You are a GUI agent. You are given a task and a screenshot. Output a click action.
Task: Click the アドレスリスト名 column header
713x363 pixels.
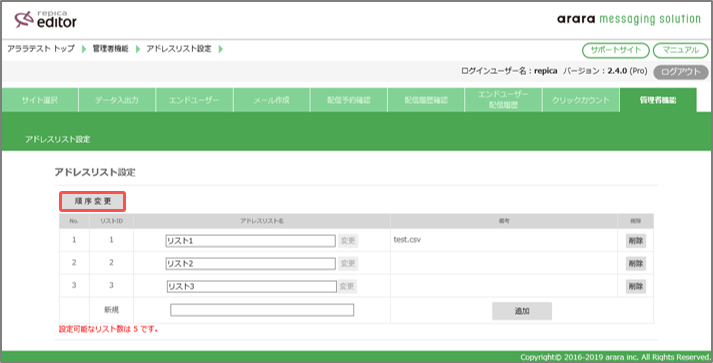tap(262, 221)
